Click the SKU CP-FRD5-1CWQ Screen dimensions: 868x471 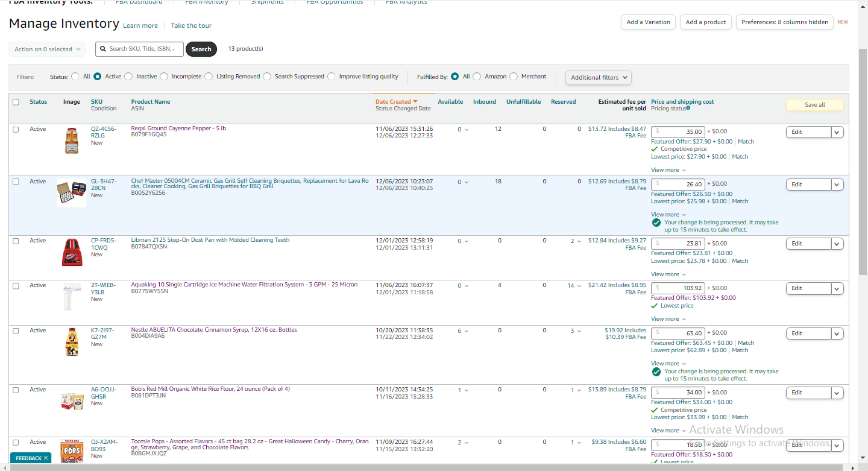coord(104,244)
